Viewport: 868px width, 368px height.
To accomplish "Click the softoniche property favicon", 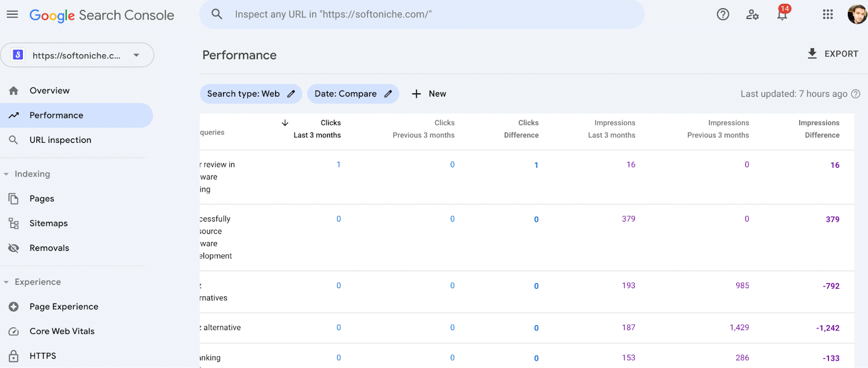I will (x=18, y=55).
